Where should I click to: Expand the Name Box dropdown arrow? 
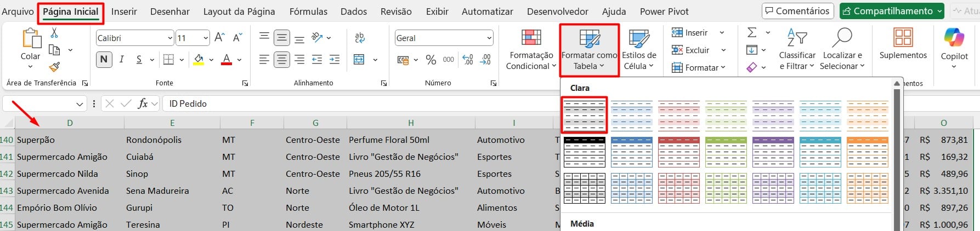tap(80, 104)
